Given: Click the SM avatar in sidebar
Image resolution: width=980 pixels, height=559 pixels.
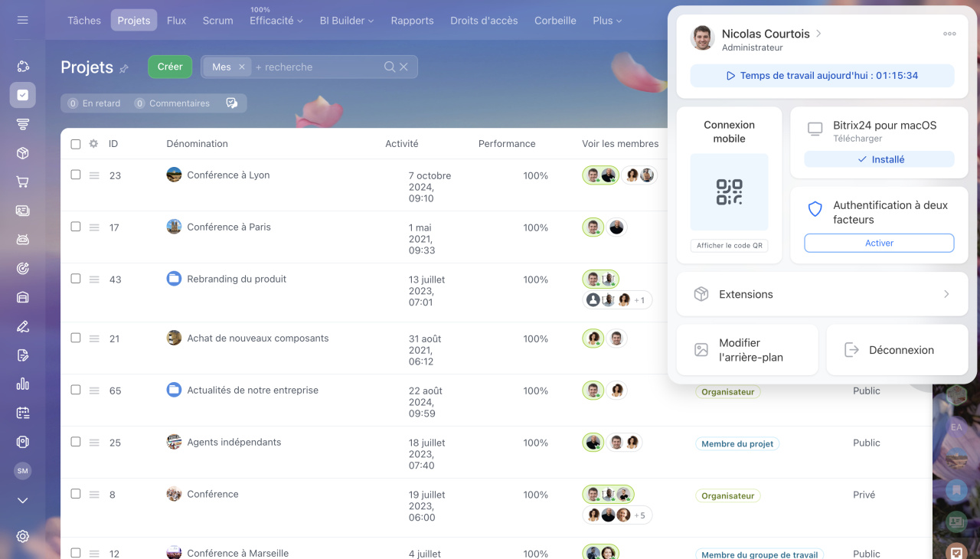Looking at the screenshot, I should tap(22, 471).
